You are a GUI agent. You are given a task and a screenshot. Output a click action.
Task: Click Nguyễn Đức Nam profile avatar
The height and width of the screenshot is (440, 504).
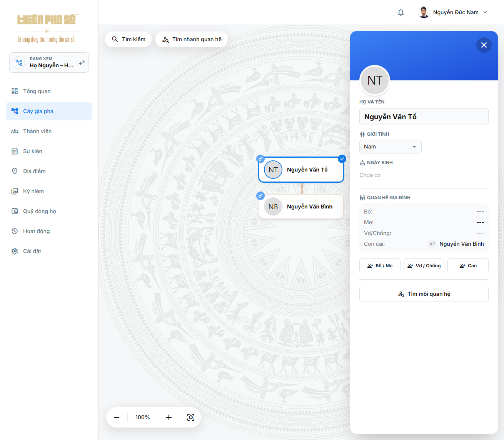424,12
